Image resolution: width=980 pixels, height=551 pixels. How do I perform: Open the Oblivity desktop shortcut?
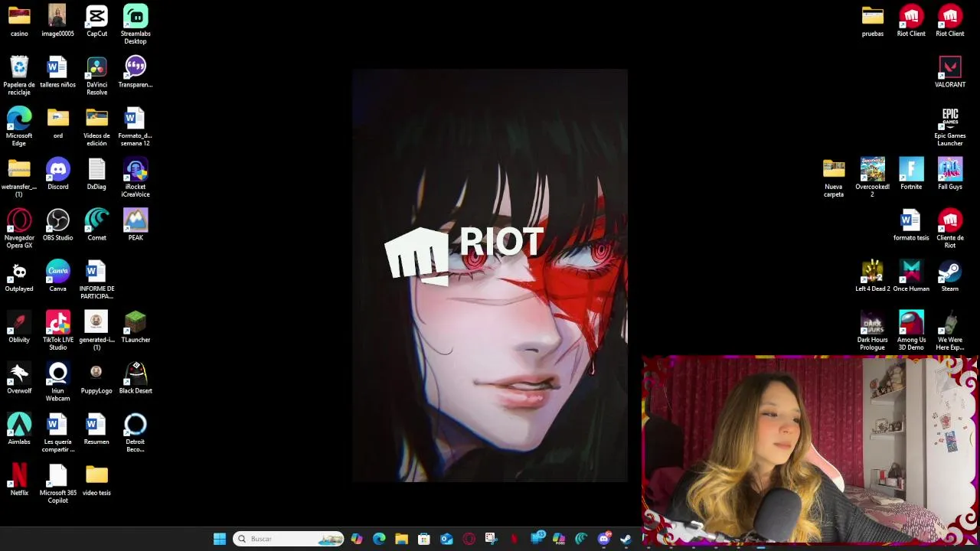tap(19, 327)
